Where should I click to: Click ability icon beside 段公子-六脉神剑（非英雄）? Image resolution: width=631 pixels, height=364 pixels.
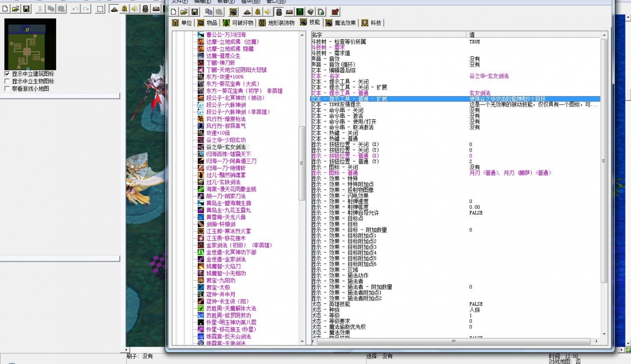pos(201,112)
